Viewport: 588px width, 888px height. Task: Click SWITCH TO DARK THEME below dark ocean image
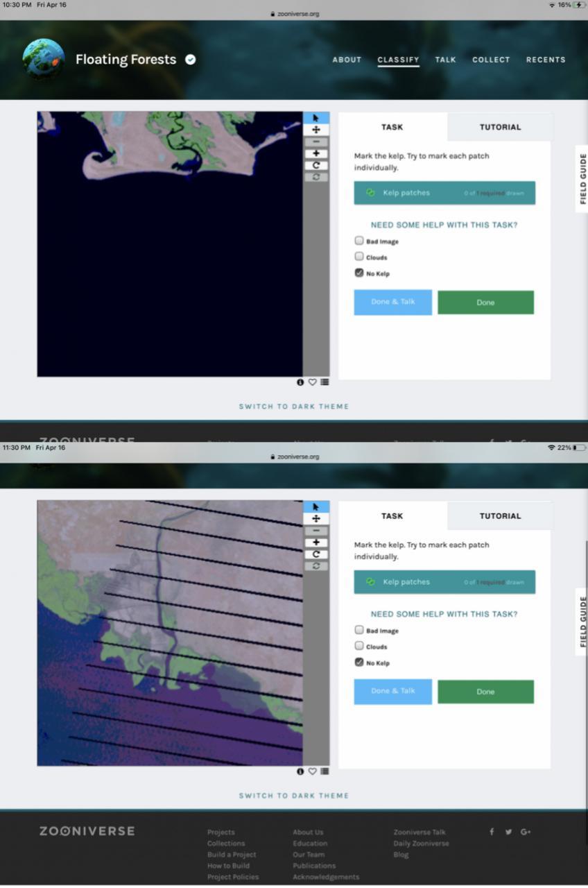(x=294, y=407)
